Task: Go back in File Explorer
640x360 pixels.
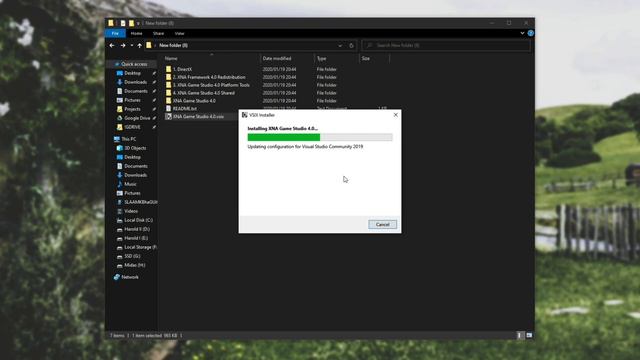Action: (x=112, y=45)
